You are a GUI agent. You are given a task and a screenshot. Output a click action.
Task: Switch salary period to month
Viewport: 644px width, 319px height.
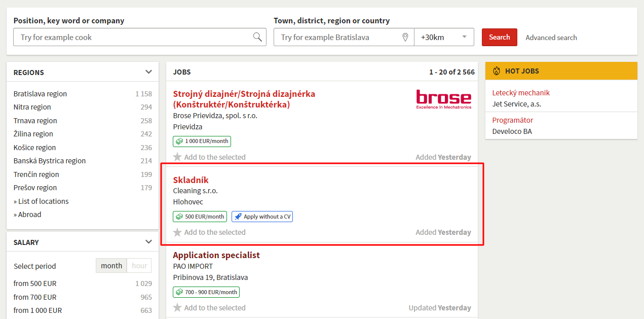111,266
